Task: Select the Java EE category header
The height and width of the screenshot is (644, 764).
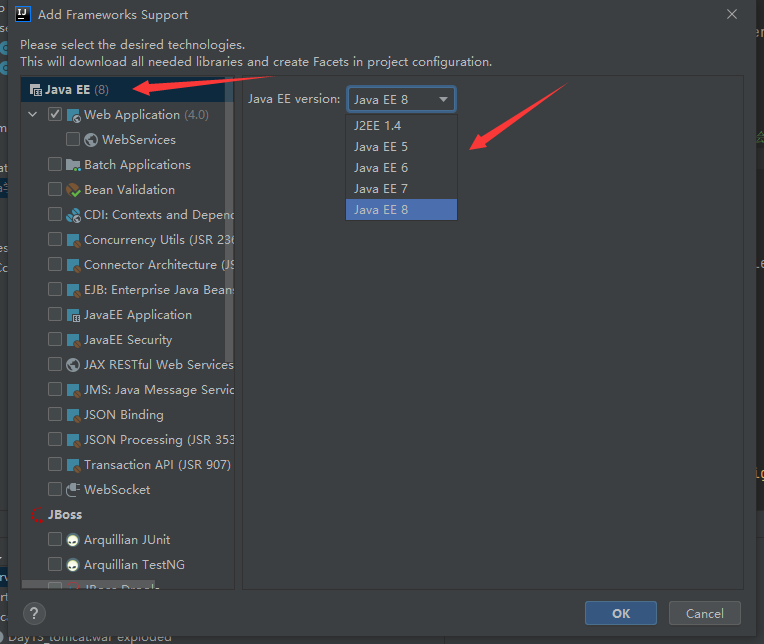Action: pos(127,90)
